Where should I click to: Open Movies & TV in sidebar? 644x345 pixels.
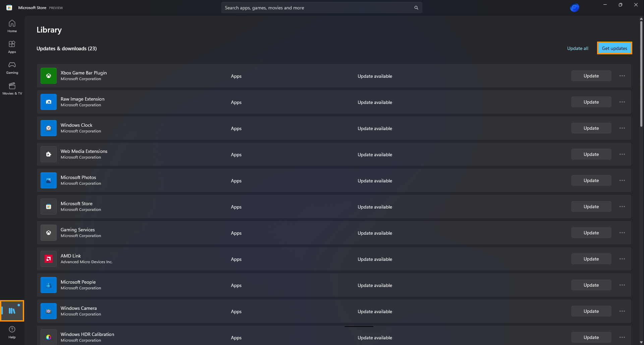12,89
